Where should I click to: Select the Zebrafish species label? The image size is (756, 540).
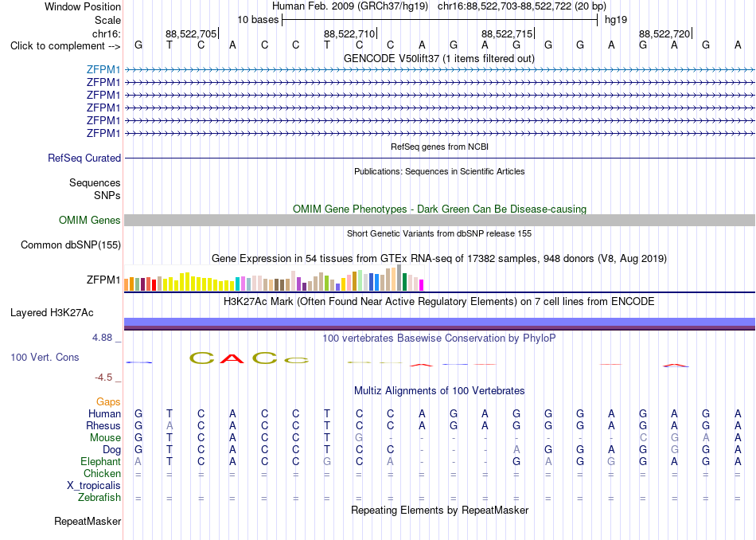99,498
